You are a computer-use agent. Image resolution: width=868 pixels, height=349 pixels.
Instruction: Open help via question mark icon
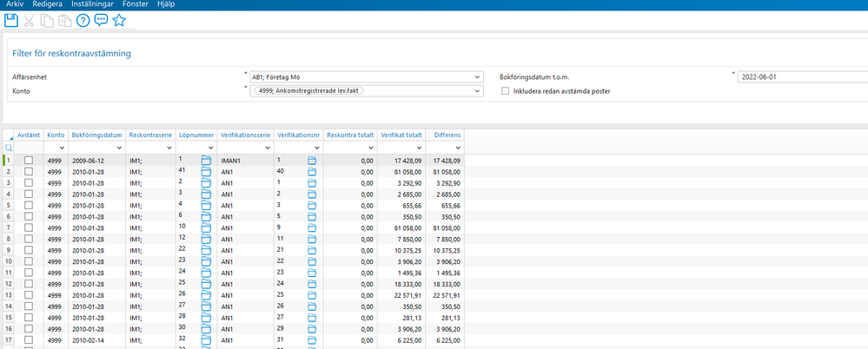point(83,20)
